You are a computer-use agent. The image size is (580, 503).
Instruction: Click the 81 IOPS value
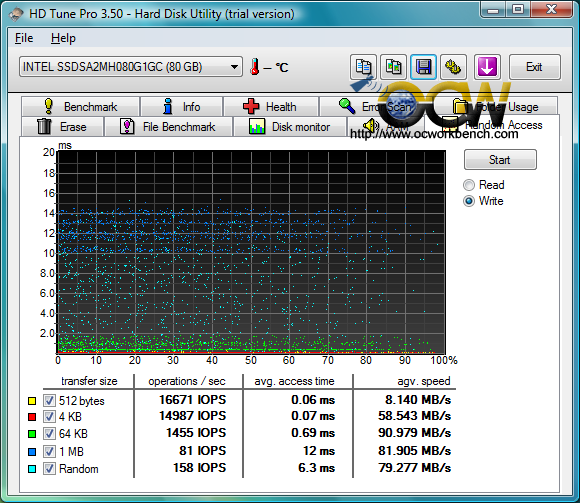(203, 451)
